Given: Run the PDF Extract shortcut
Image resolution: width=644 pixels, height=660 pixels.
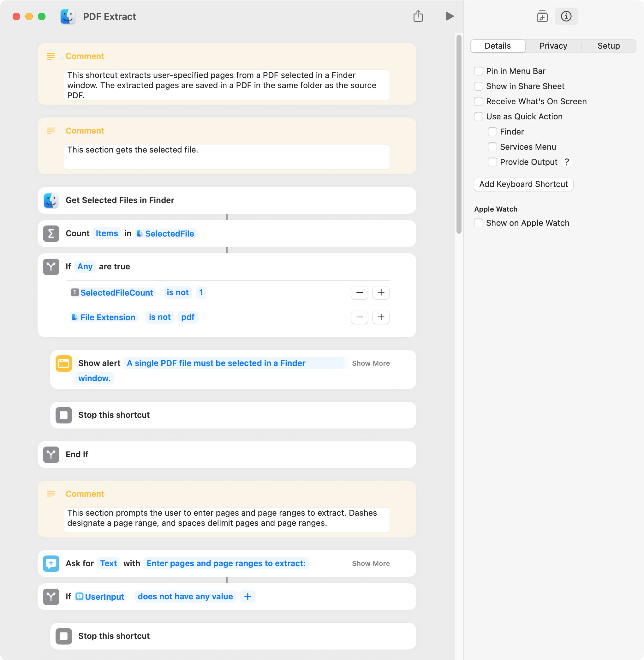Looking at the screenshot, I should click(449, 16).
